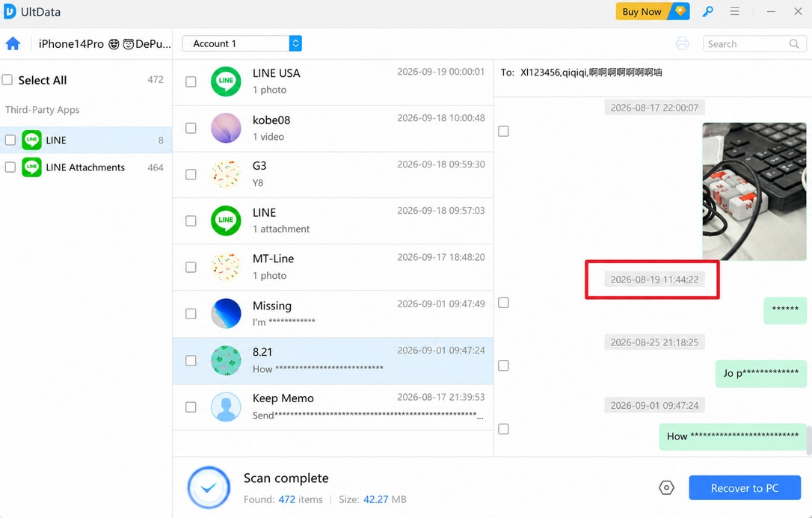Check the Keep Memo conversation checkbox
The width and height of the screenshot is (812, 518).
[191, 407]
